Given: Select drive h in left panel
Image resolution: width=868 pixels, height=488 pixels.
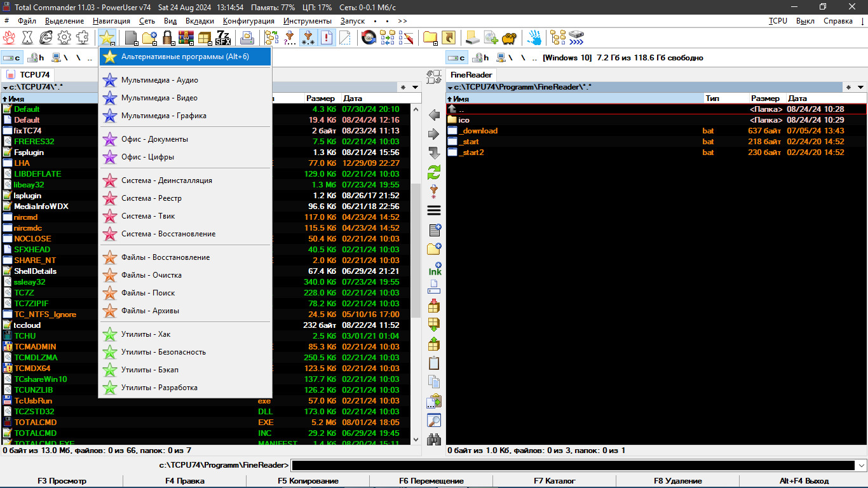Looking at the screenshot, I should [36, 58].
